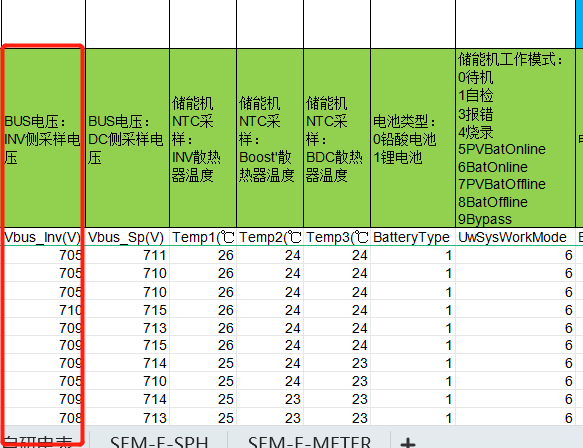Viewport: 583px width, 448px height.
Task: Click the Temp1 column header cell
Action: 203,237
